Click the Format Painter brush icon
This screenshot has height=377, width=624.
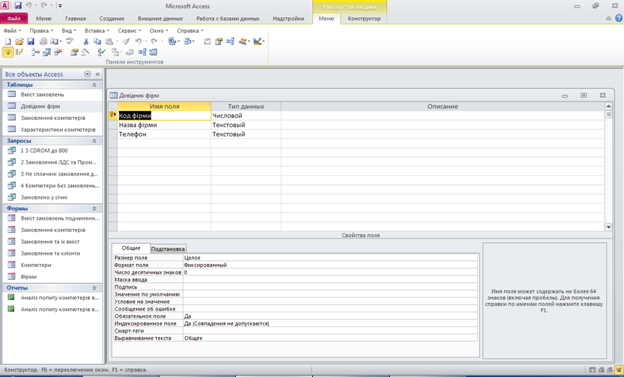(x=126, y=41)
